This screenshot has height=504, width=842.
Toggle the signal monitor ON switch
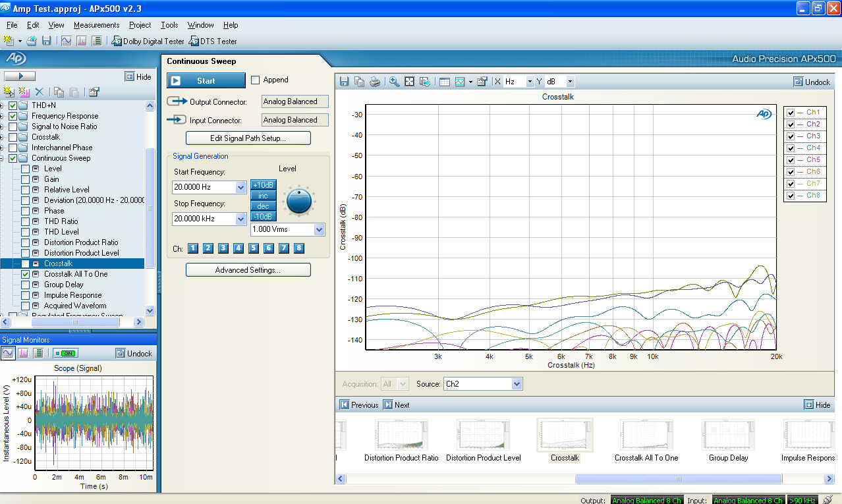click(65, 354)
